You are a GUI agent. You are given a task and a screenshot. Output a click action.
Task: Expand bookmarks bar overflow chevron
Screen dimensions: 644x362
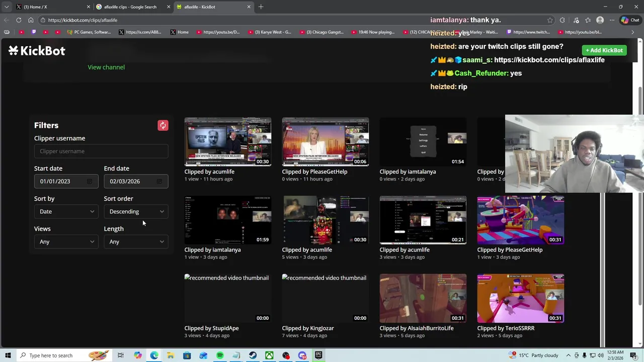632,32
